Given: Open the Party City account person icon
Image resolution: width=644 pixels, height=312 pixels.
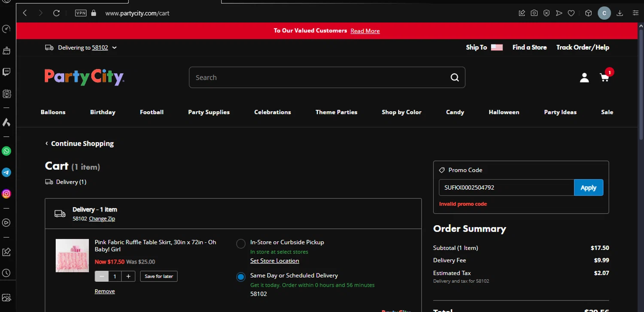Looking at the screenshot, I should pyautogui.click(x=584, y=78).
